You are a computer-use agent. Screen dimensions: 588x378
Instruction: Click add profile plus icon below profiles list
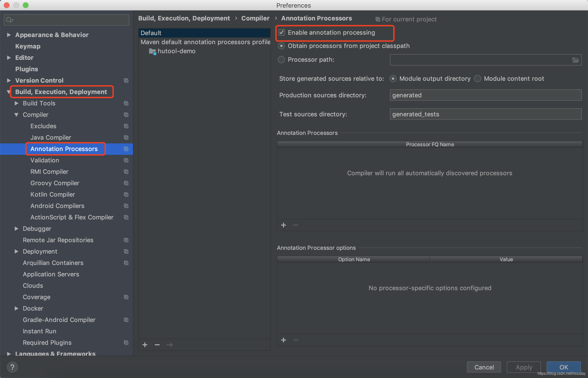coord(145,345)
